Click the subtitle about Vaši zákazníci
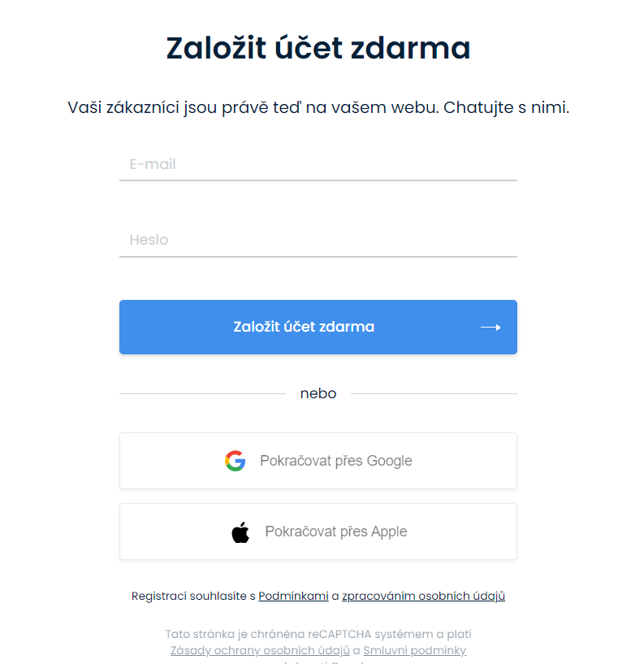The width and height of the screenshot is (644, 664). point(318,107)
